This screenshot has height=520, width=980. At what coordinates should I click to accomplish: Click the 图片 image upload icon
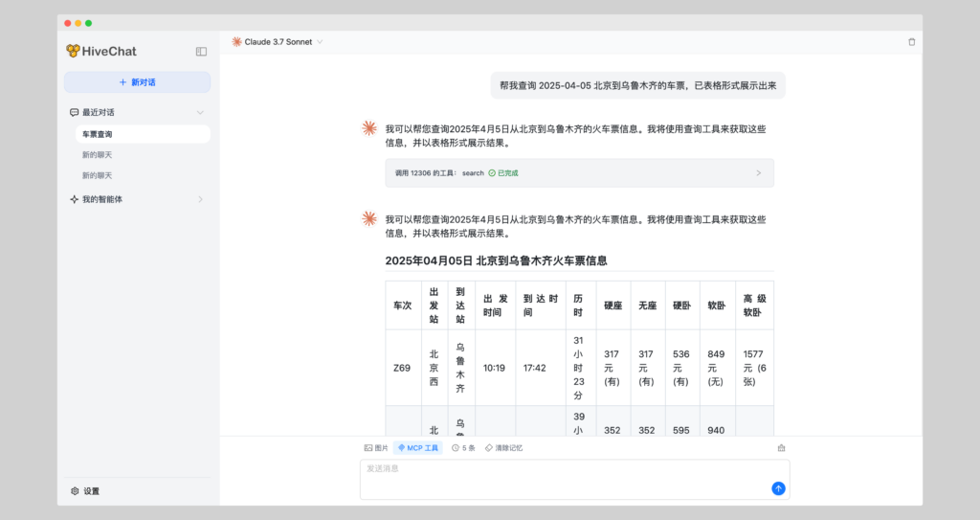[368, 448]
